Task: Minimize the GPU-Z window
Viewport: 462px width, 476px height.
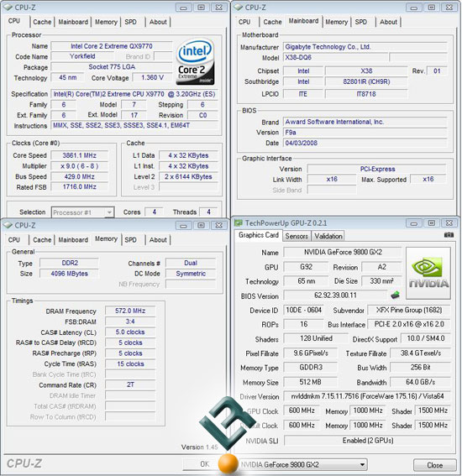Action: tap(414, 223)
